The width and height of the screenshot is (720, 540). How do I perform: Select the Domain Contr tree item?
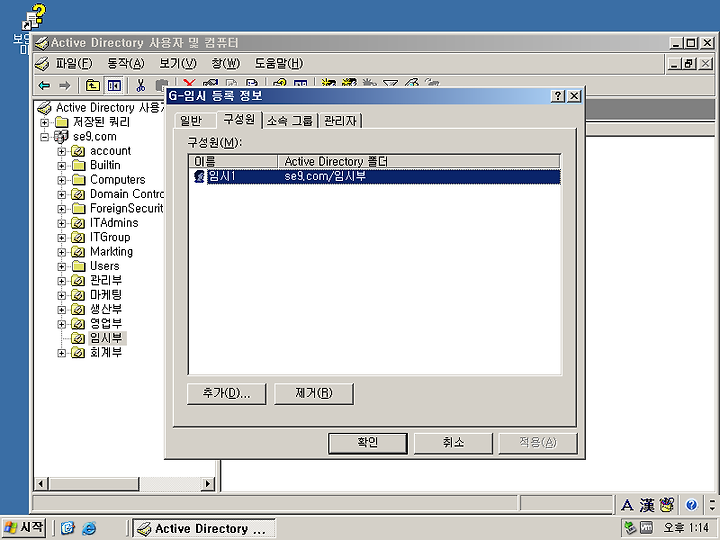[127, 194]
